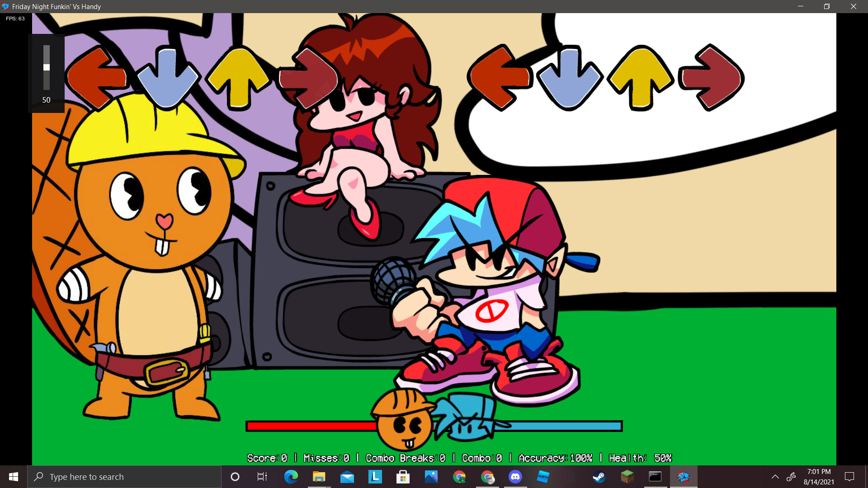Open Minecraft icon in the taskbar

627,477
